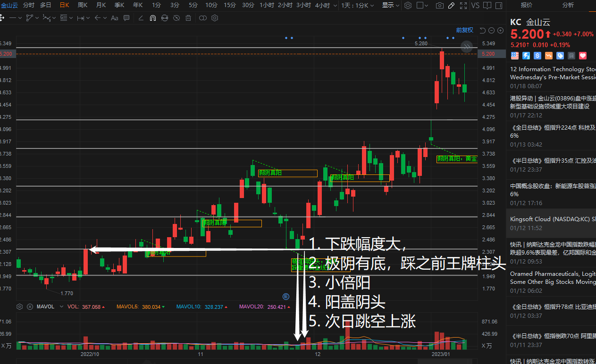Expand wave pattern tool dropdown
This screenshot has width=596, height=364.
click(x=54, y=18)
